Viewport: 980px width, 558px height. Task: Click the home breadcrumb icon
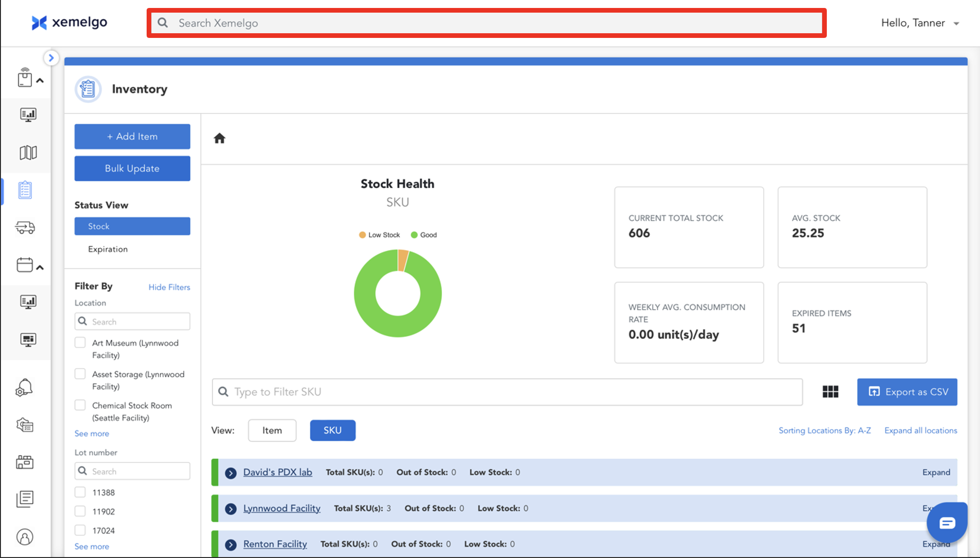219,139
